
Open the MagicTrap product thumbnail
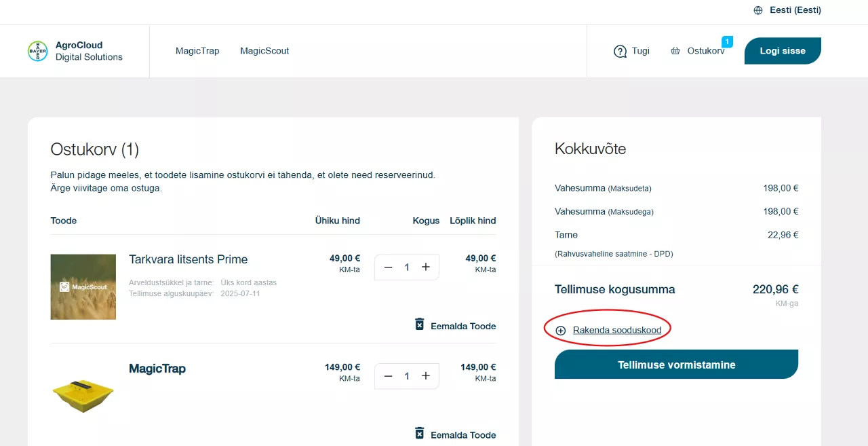point(83,395)
